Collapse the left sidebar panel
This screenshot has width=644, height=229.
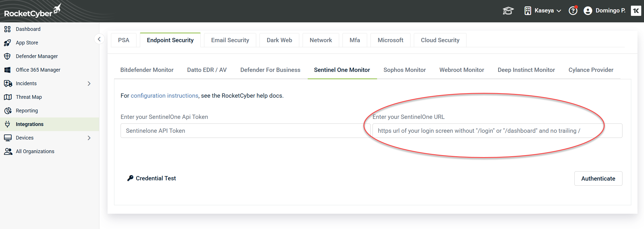(99, 39)
